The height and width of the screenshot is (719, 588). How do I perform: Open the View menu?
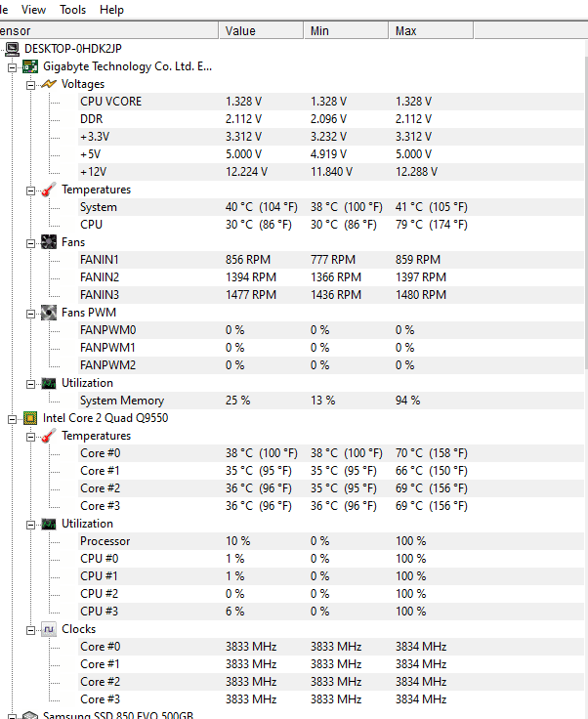coord(33,10)
